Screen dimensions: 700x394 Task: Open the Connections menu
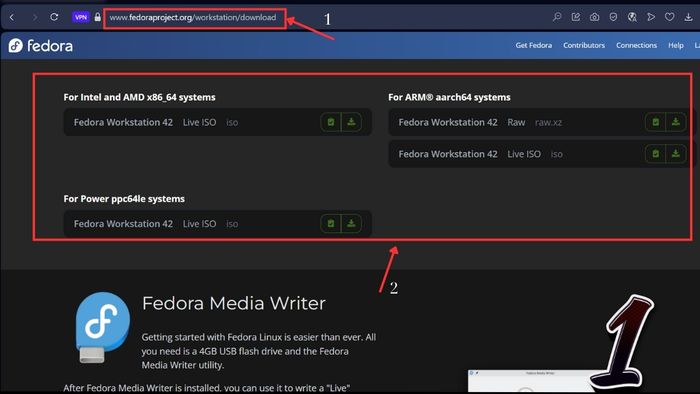[x=636, y=45]
